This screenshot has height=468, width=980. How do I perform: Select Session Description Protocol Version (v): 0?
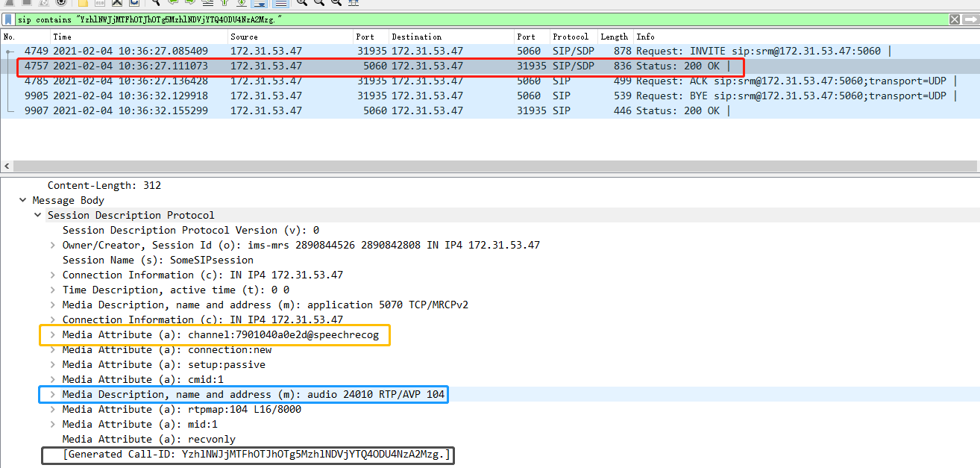[191, 230]
